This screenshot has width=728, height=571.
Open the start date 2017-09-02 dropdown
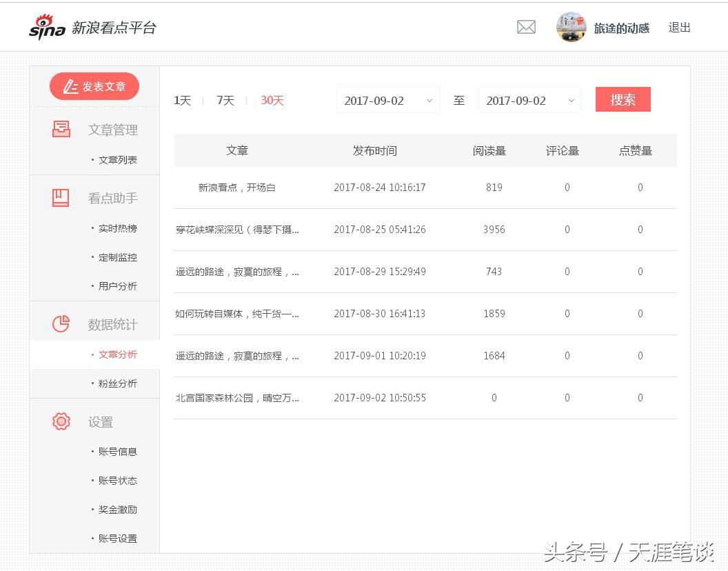(x=387, y=100)
